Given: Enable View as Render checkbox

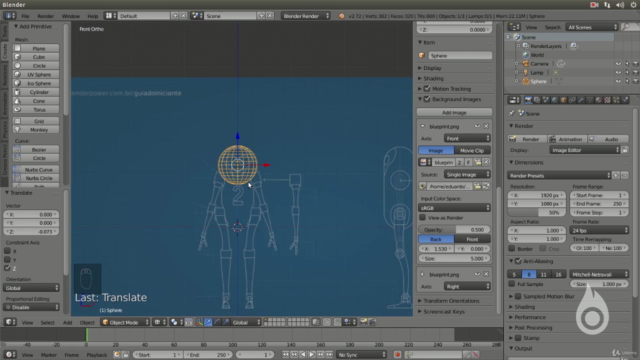Looking at the screenshot, I should click(x=422, y=218).
